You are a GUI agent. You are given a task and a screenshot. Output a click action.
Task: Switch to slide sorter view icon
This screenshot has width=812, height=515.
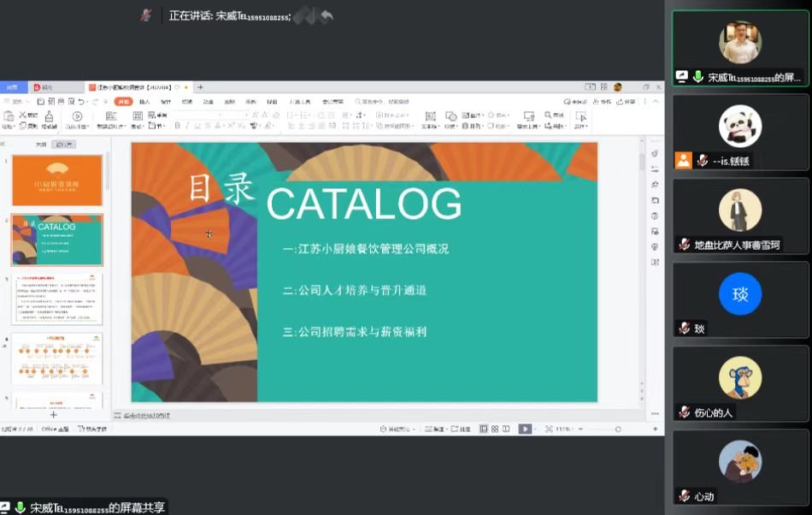pyautogui.click(x=495, y=429)
